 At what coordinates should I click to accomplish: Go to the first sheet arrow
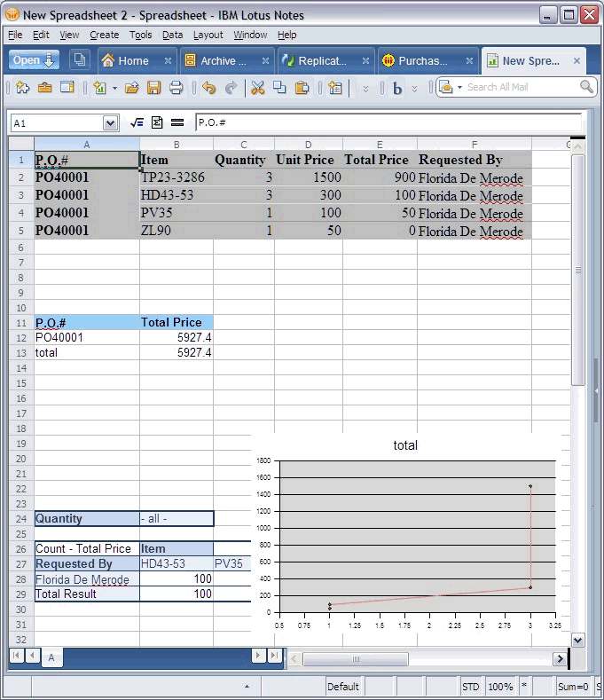pyautogui.click(x=16, y=656)
